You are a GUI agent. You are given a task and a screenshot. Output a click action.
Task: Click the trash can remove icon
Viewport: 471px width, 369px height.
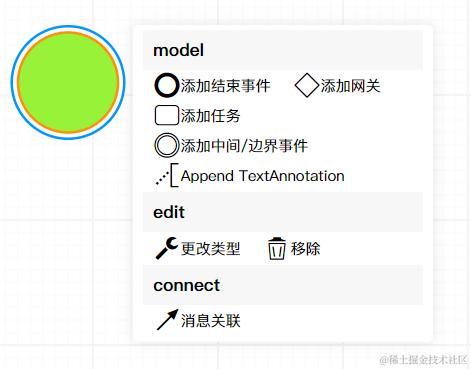[x=277, y=248]
